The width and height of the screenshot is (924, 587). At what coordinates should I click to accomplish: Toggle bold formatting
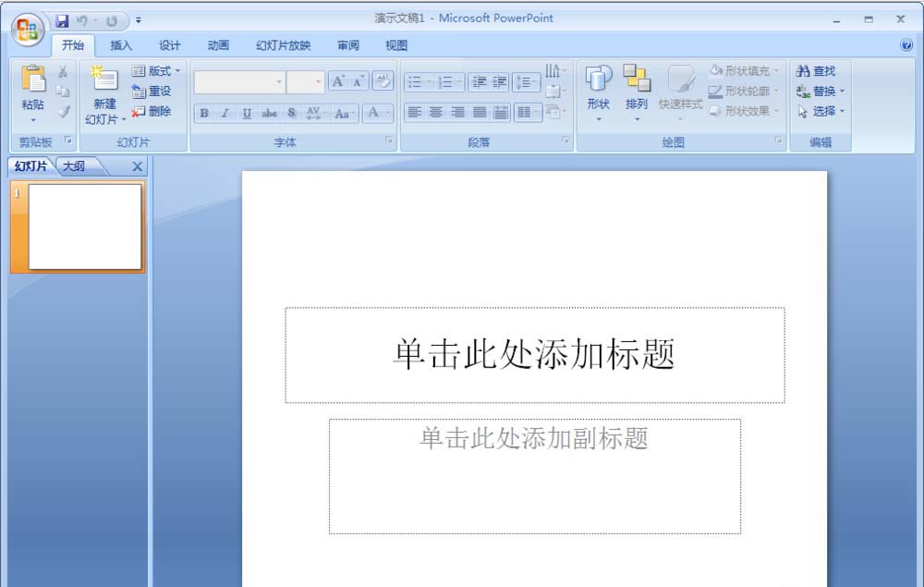204,113
